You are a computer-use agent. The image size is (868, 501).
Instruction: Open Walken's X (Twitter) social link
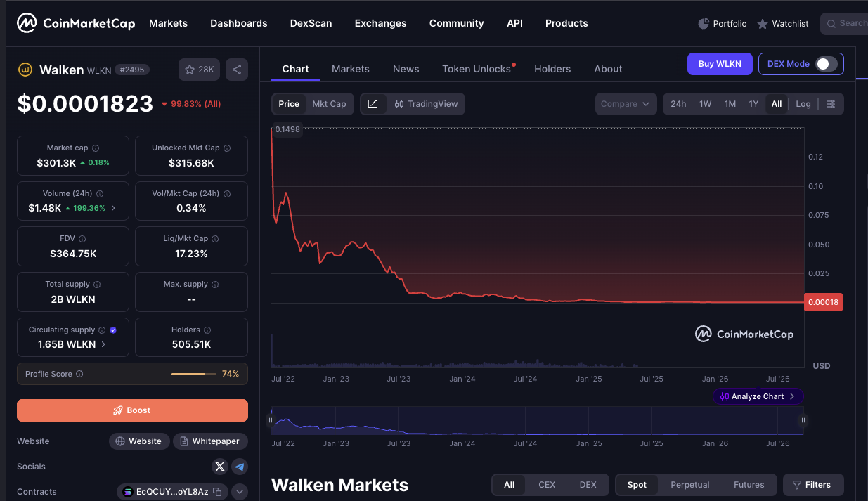220,467
